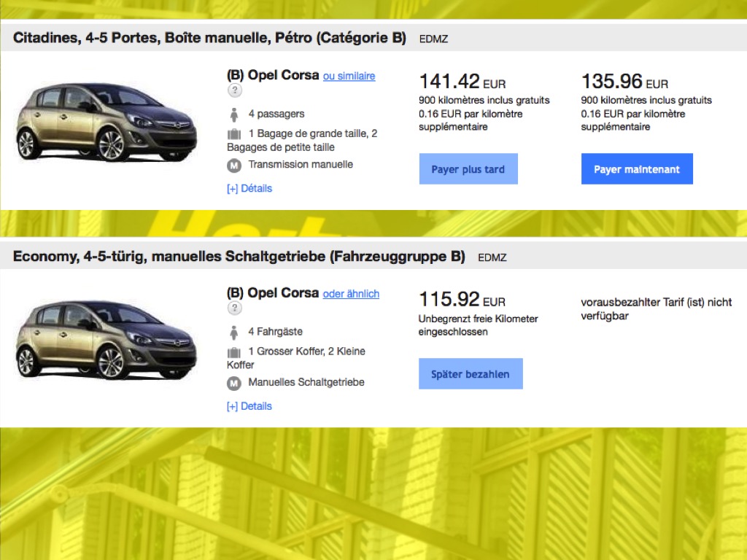Image resolution: width=747 pixels, height=560 pixels.
Task: Click the help icon under the French Opel Corsa title
Action: (234, 90)
